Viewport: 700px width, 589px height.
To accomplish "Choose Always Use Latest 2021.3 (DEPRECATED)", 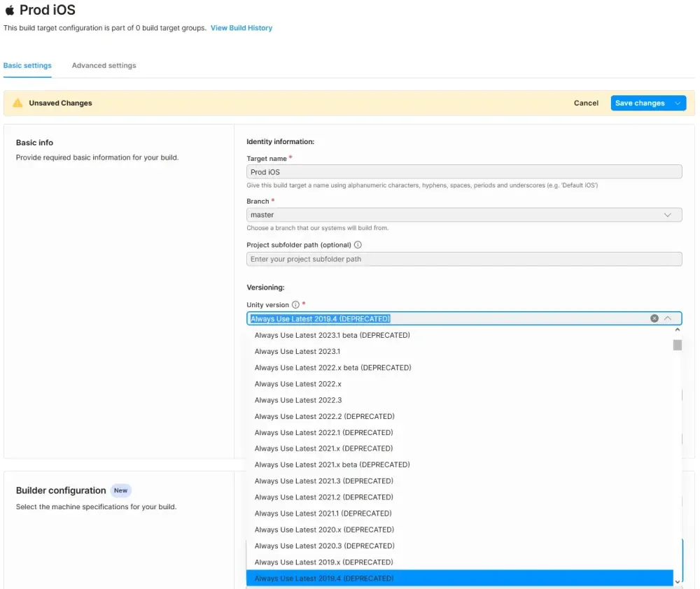I will point(323,481).
